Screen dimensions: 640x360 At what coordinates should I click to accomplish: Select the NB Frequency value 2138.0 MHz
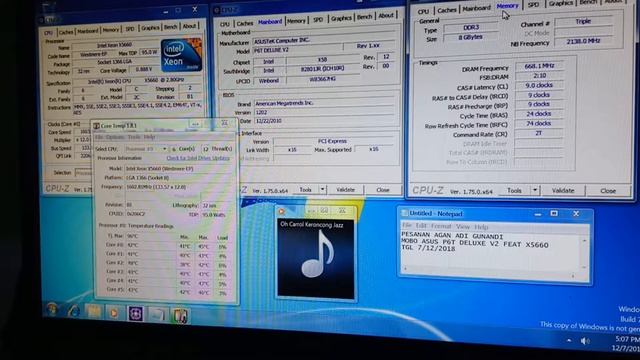pos(583,41)
